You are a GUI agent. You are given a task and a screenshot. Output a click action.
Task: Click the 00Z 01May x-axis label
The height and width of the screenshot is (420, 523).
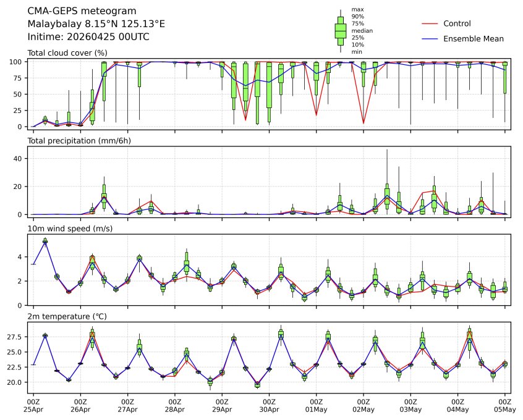click(317, 406)
